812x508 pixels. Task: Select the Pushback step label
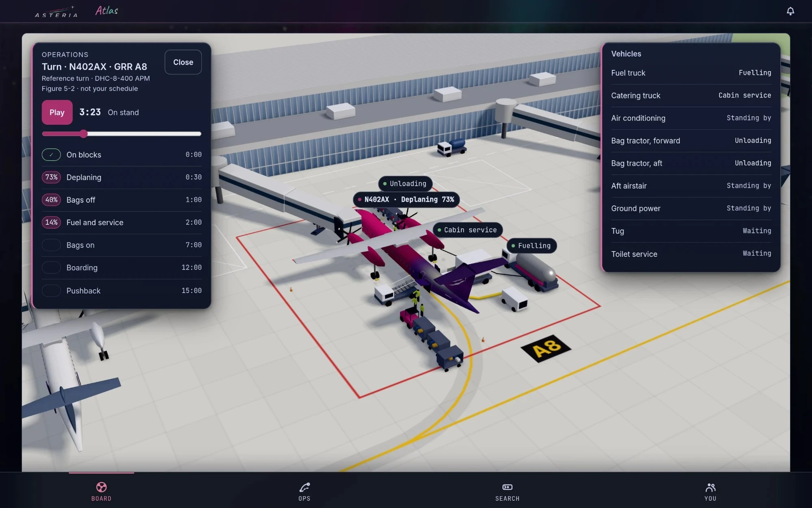pyautogui.click(x=83, y=291)
